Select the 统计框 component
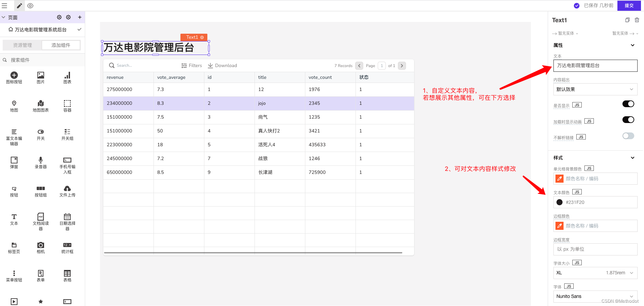Viewport: 644px width, 306px height. pos(67,248)
